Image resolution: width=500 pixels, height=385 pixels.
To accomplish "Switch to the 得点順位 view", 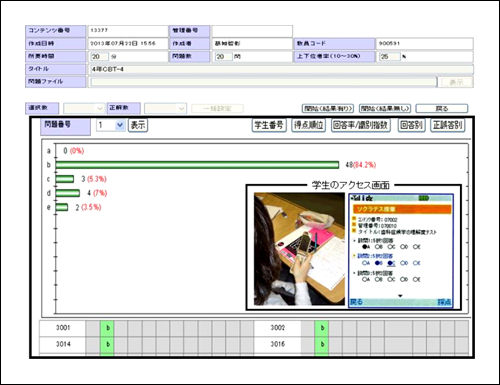I will (309, 125).
